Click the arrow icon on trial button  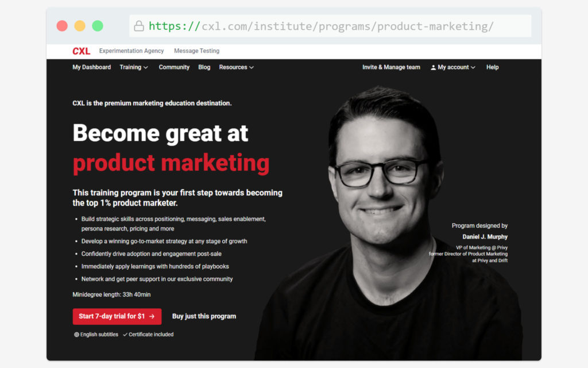tap(152, 317)
